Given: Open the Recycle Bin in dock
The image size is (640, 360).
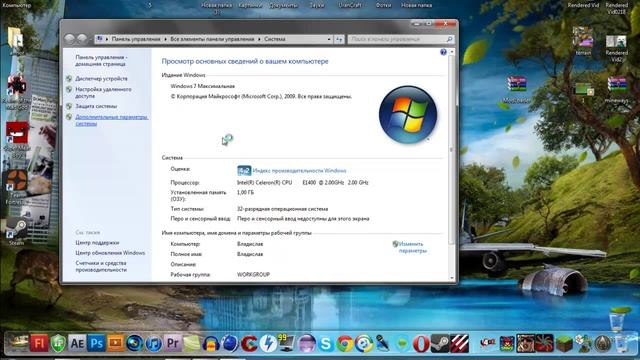Looking at the screenshot, I should [x=622, y=344].
